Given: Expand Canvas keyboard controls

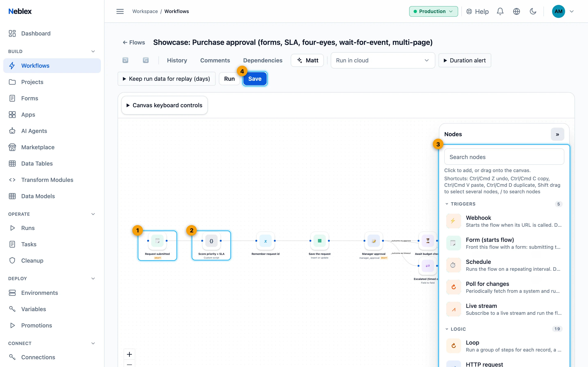Looking at the screenshot, I should point(165,105).
